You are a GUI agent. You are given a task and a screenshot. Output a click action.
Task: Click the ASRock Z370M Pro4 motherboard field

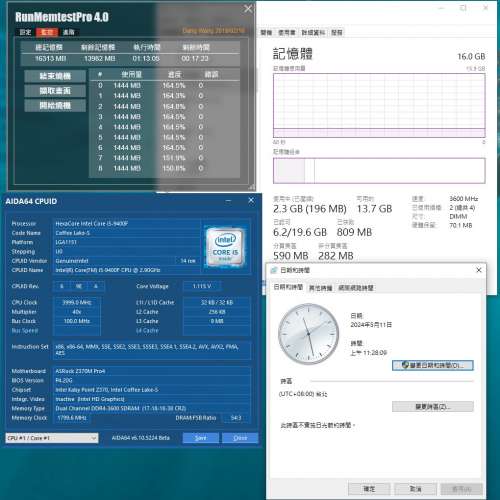(x=152, y=371)
